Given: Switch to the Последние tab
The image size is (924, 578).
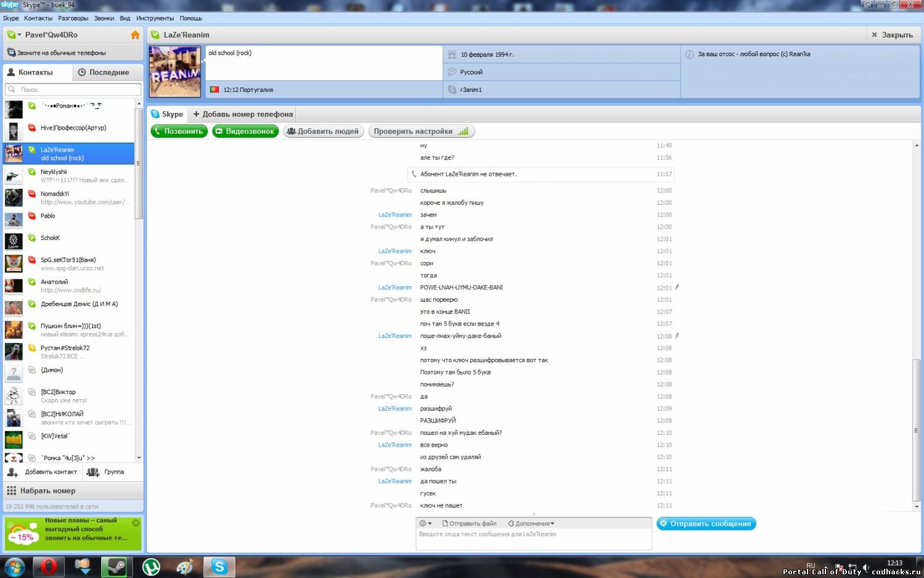Looking at the screenshot, I should [108, 72].
